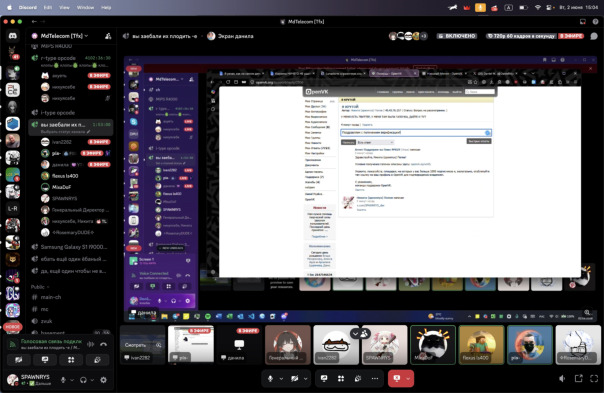Go back with navigation arrow in title bar
This screenshot has width=604, height=393.
pos(34,22)
